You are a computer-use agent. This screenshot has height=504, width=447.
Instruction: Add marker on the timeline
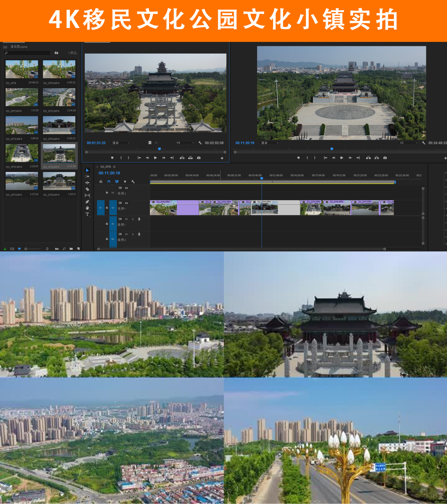[x=125, y=182]
